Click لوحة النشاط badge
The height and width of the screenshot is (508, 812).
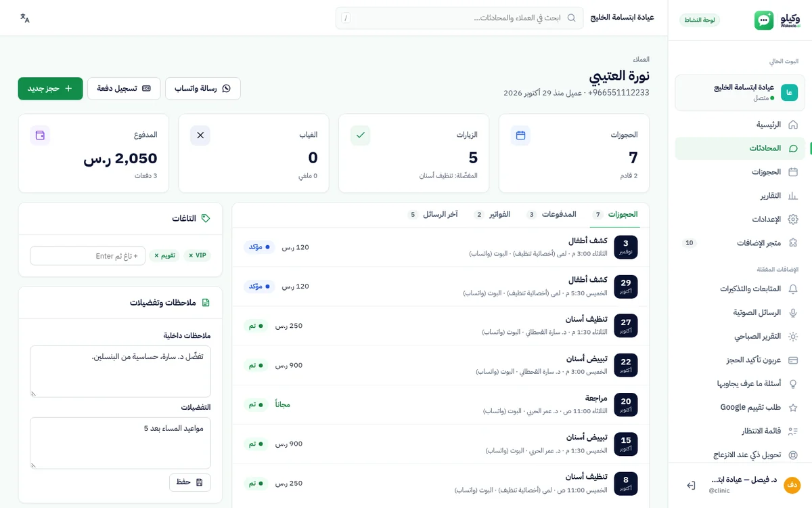click(x=700, y=20)
